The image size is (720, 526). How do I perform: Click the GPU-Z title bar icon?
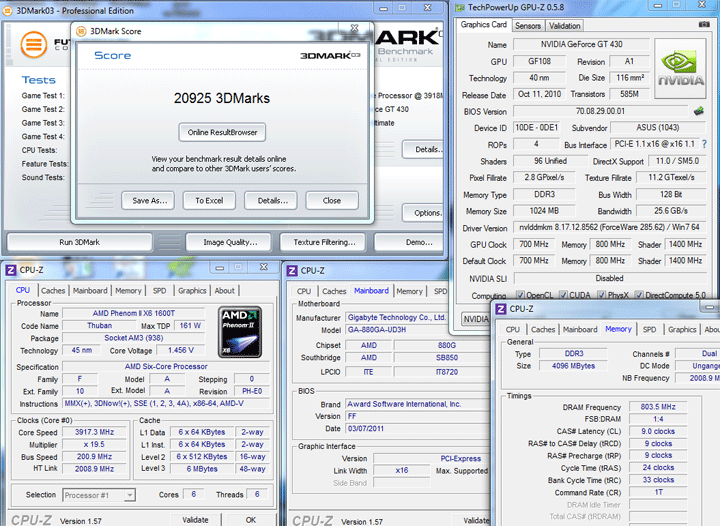coord(459,7)
